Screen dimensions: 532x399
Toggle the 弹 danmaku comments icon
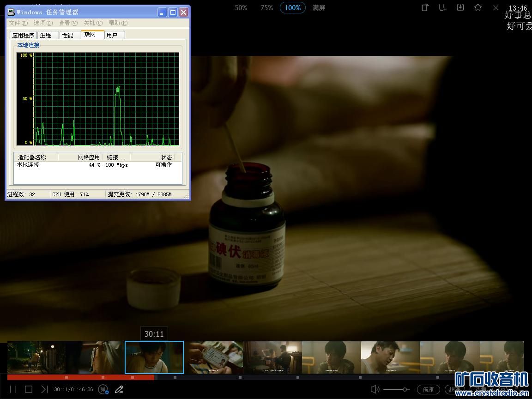click(x=103, y=389)
